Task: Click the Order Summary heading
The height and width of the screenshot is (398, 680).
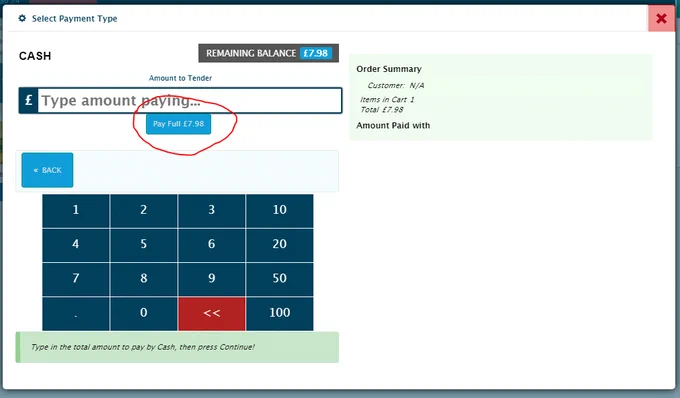Action: tap(389, 69)
